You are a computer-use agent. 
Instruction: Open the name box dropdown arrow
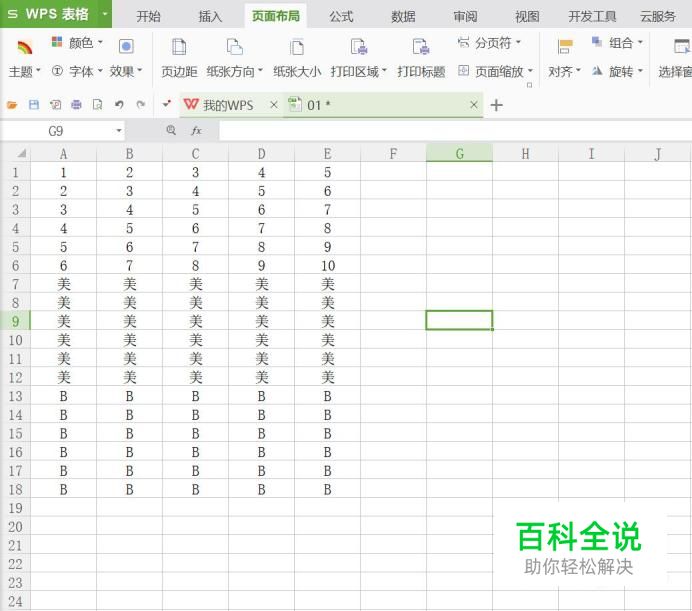click(x=119, y=131)
